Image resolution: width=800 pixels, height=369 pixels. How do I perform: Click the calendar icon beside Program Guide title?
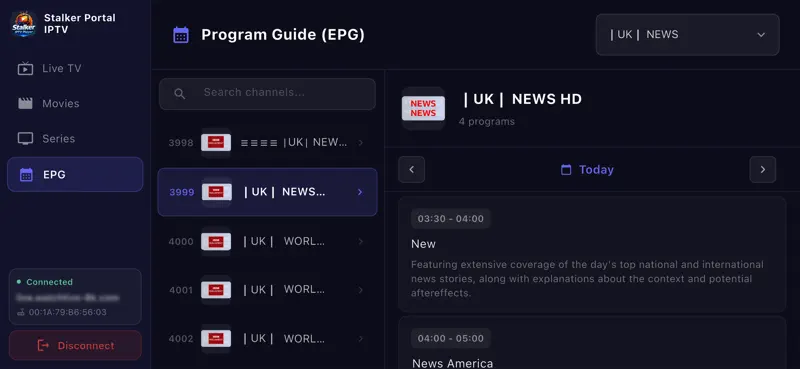(181, 35)
